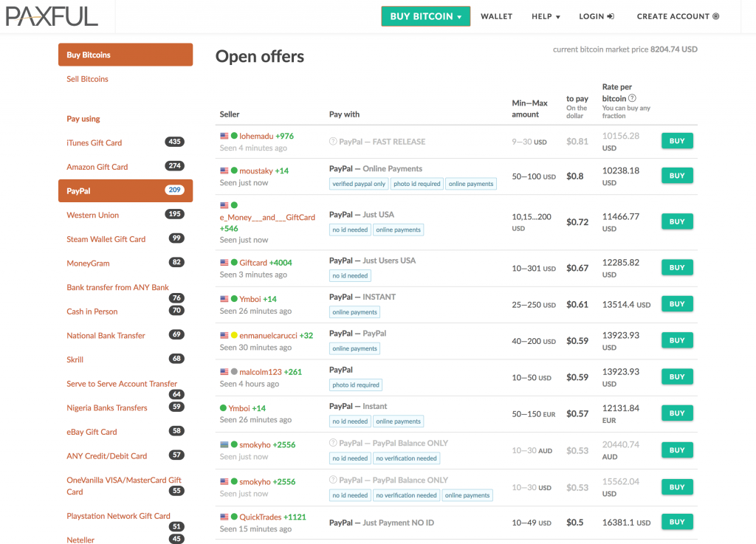Open seller profile malcolm123
Screen dimensions: 756x544
(x=261, y=372)
